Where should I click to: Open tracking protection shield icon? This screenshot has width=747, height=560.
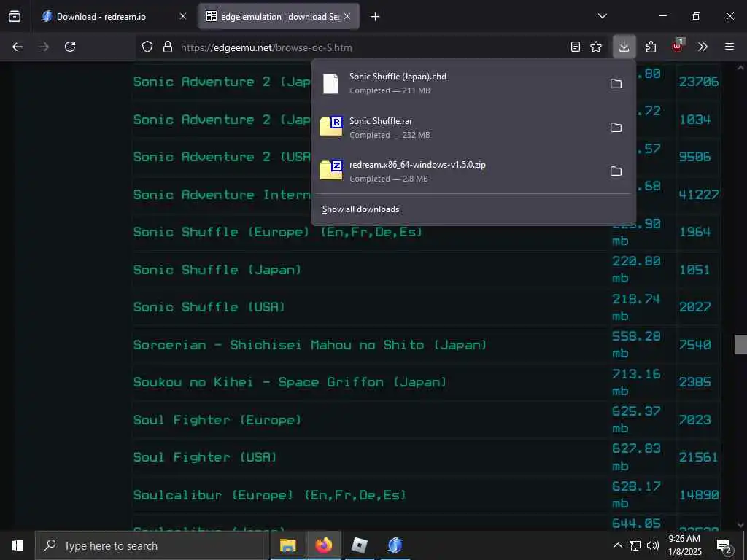pyautogui.click(x=147, y=47)
